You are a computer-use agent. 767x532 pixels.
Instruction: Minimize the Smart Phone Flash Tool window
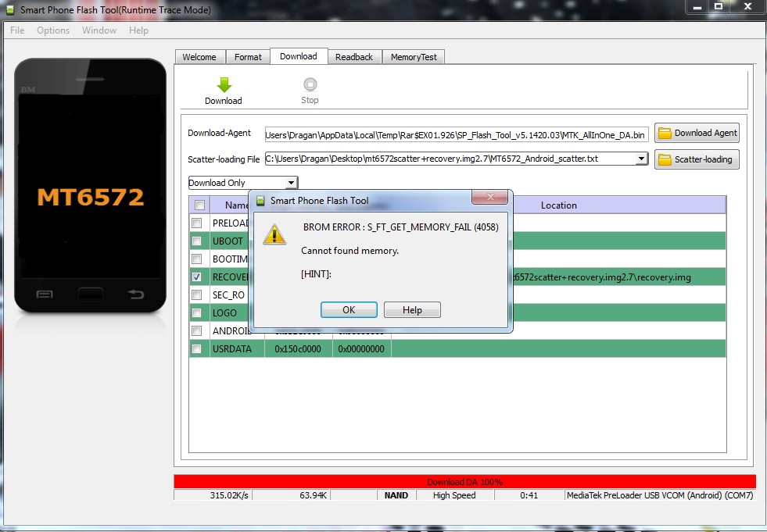tap(697, 6)
